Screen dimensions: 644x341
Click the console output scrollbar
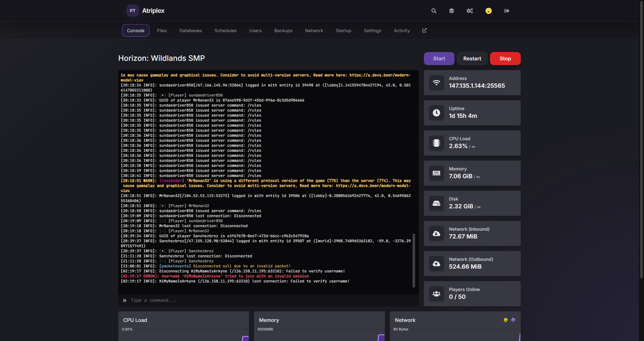[414, 260]
